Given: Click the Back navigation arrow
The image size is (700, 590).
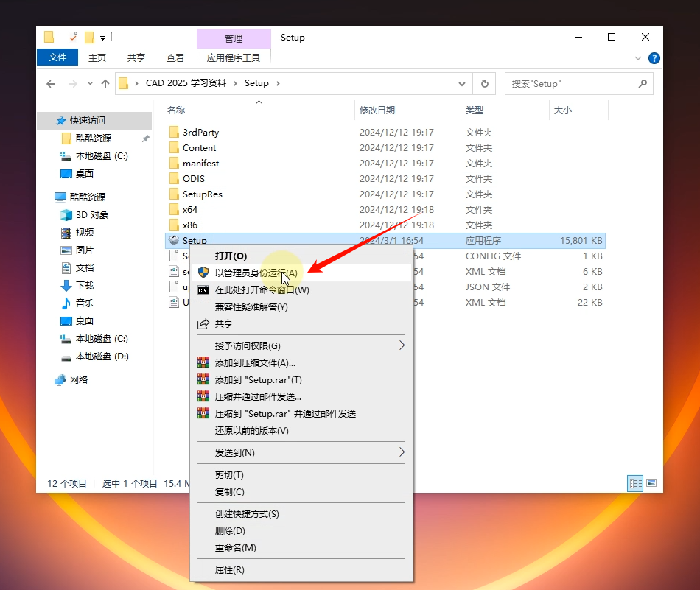Looking at the screenshot, I should (51, 84).
